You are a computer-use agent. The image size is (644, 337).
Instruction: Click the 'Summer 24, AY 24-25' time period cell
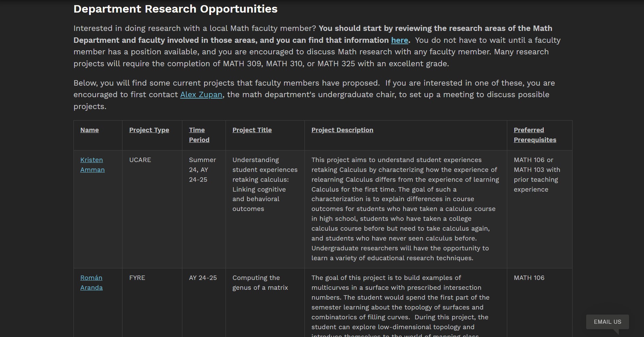202,170
